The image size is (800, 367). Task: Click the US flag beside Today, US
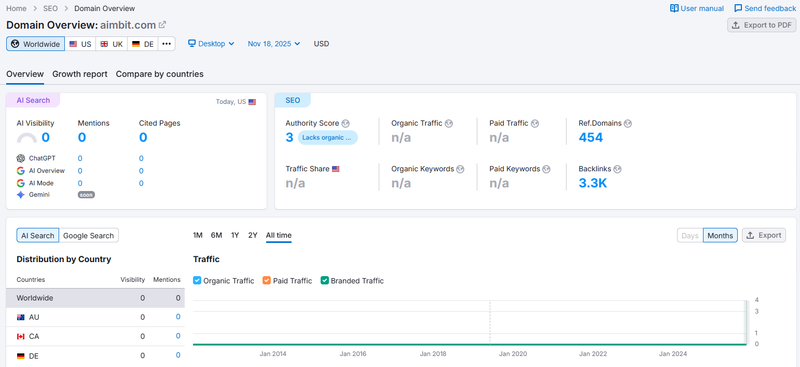click(x=252, y=102)
